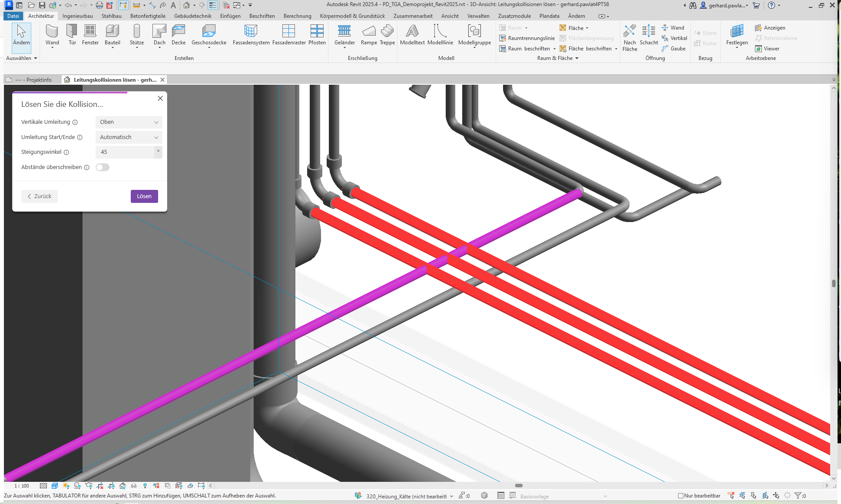Screen dimensions: 841x504
Task: Click the Lösen button
Action: [x=144, y=196]
